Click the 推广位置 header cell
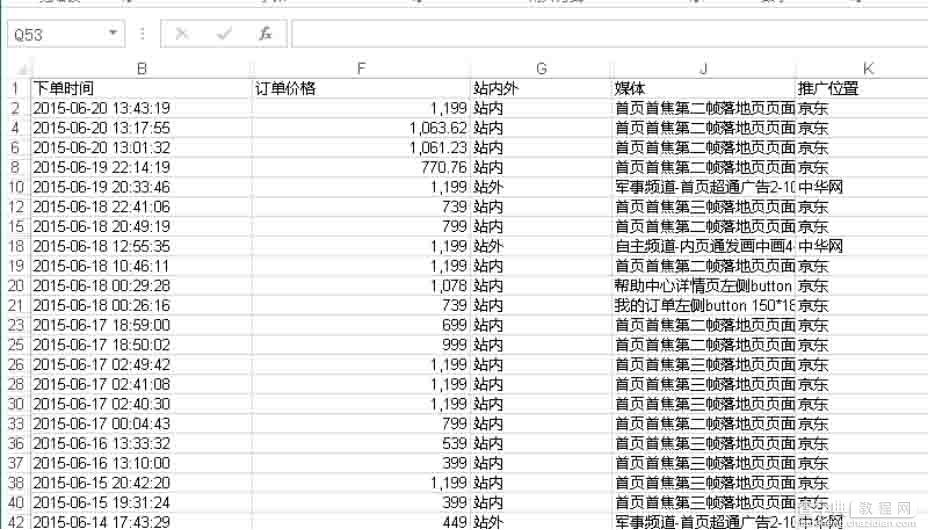Image resolution: width=929 pixels, height=530 pixels. 863,89
